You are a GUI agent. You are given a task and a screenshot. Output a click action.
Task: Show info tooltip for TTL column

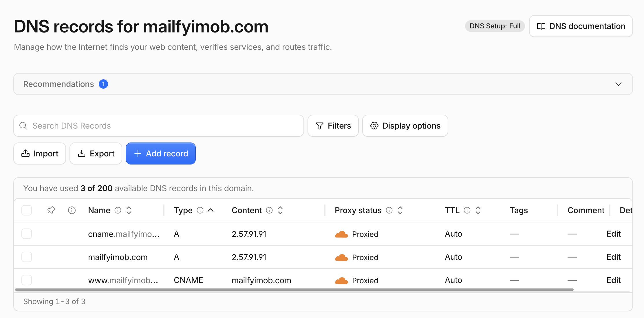tap(467, 210)
